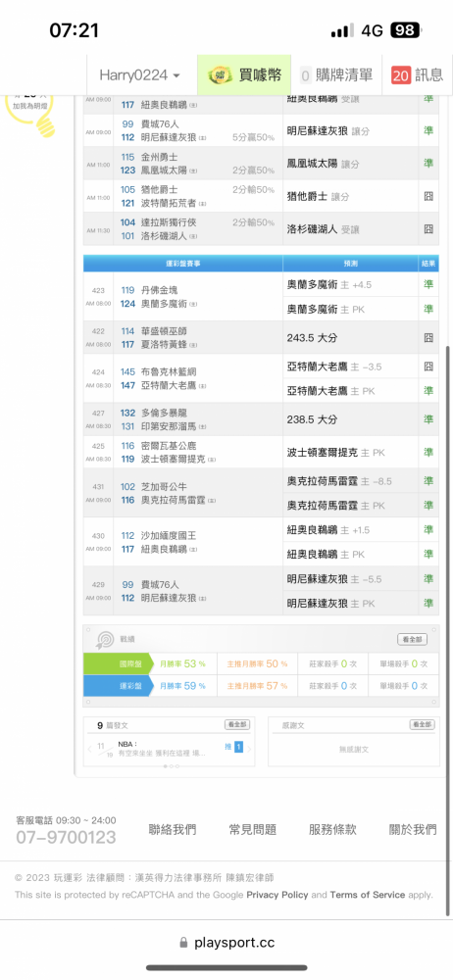Click 猶他爵士 讓分 prediction
The height and width of the screenshot is (980, 453).
pyautogui.click(x=318, y=196)
